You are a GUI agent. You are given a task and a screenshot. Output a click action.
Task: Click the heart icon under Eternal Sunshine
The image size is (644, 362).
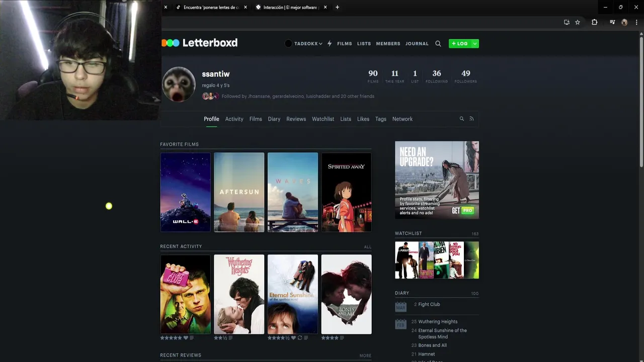point(294,338)
